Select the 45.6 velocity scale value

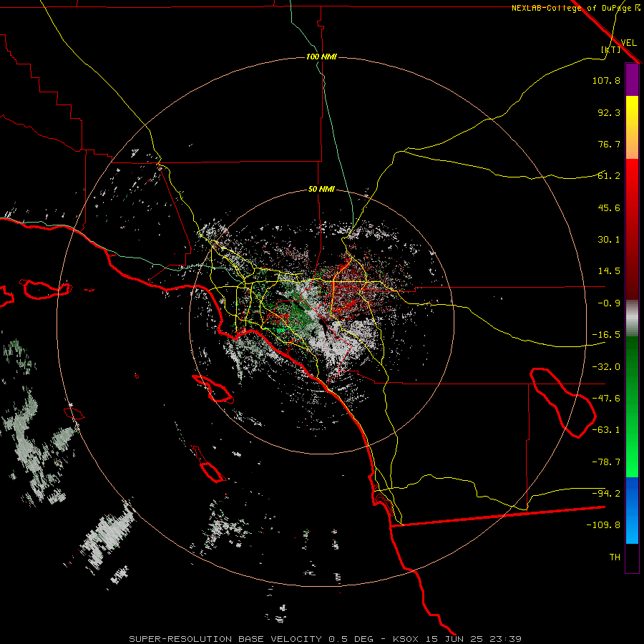click(609, 208)
